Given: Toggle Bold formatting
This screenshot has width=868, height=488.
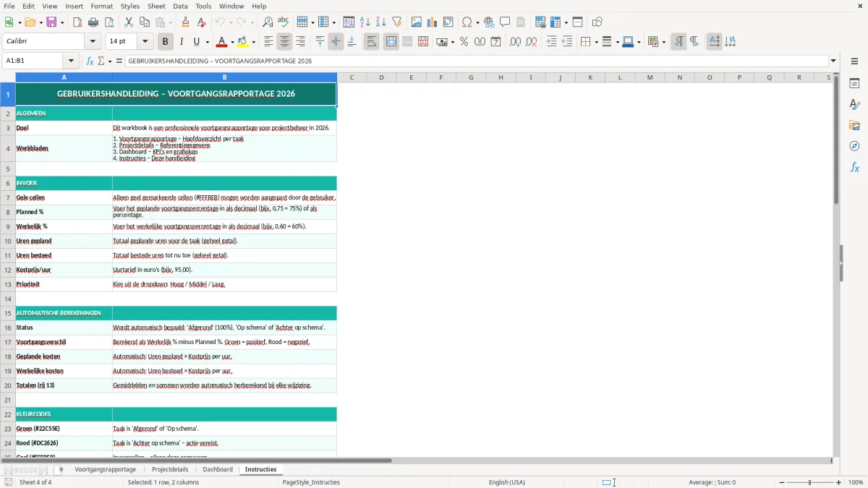Looking at the screenshot, I should click(x=166, y=42).
